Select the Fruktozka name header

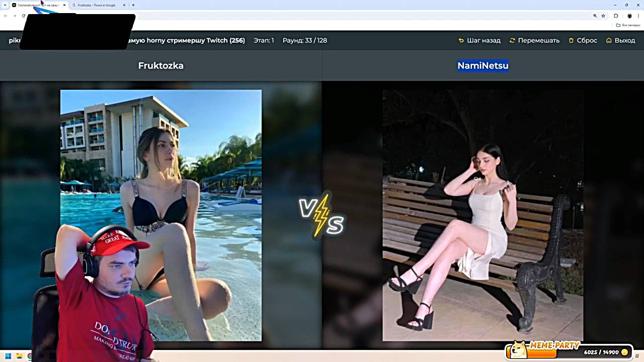tap(161, 65)
